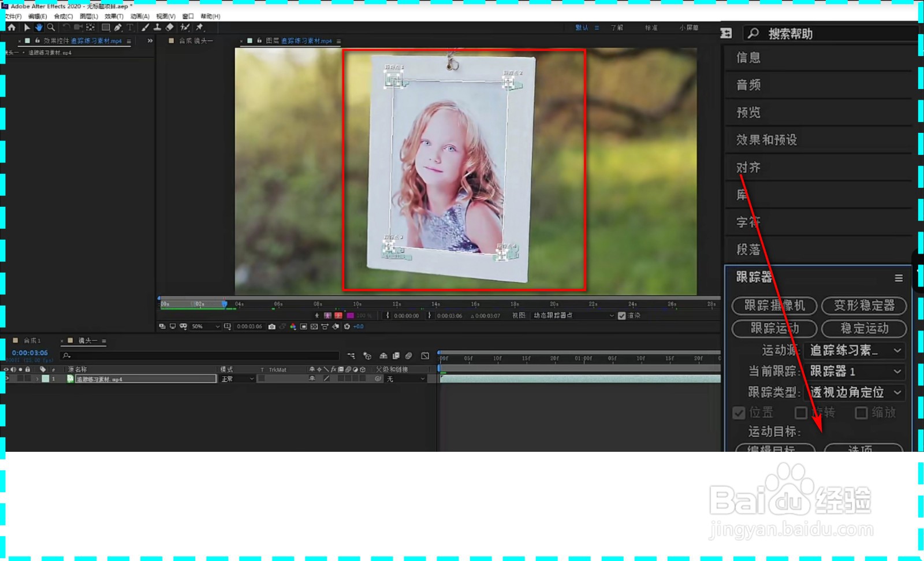Toggle video visibility eye for layer 1
Viewport: 924px width, 561px height.
[x=6, y=379]
